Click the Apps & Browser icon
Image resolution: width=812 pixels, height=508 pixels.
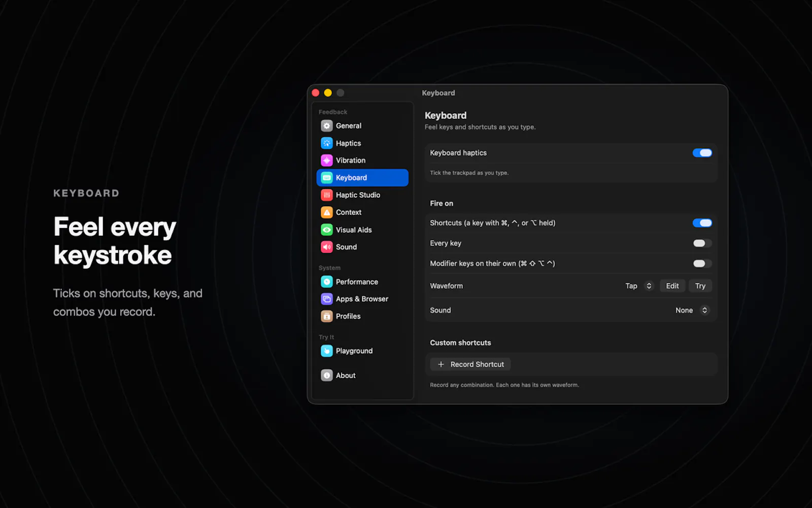pyautogui.click(x=327, y=299)
